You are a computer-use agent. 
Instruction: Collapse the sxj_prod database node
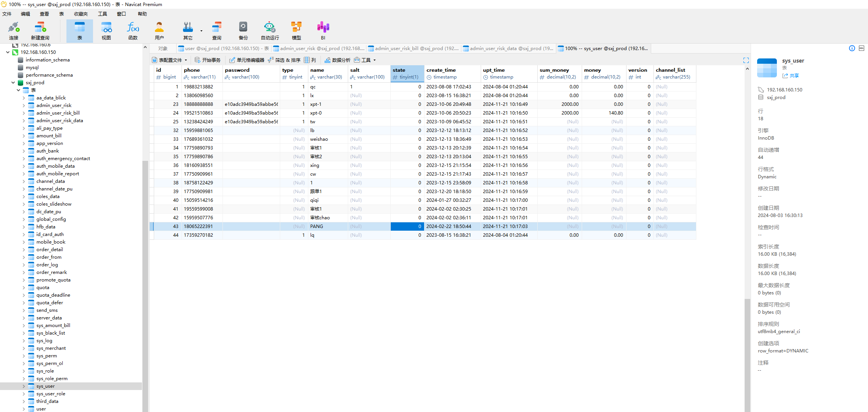click(x=13, y=83)
